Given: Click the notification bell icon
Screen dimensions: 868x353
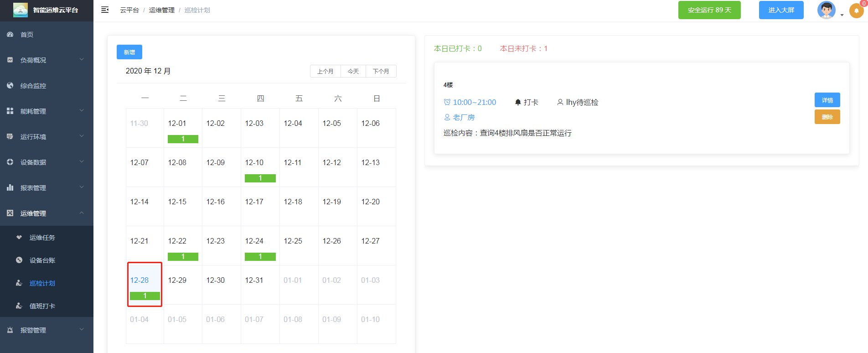Looking at the screenshot, I should (x=856, y=11).
